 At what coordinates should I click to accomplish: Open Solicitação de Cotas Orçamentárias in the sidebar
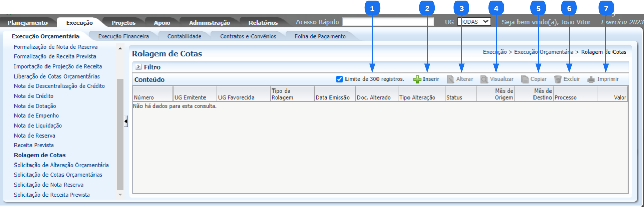[58, 175]
